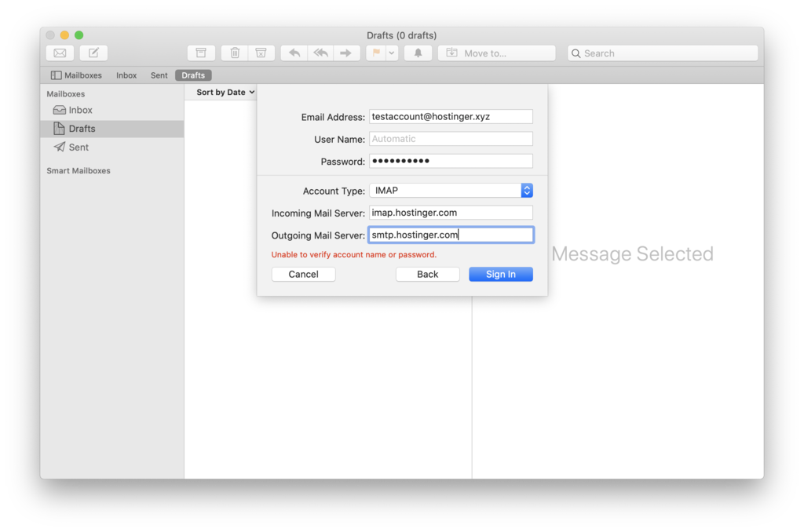Image resolution: width=804 pixels, height=532 pixels.
Task: Click the blue Sign In button
Action: 501,274
